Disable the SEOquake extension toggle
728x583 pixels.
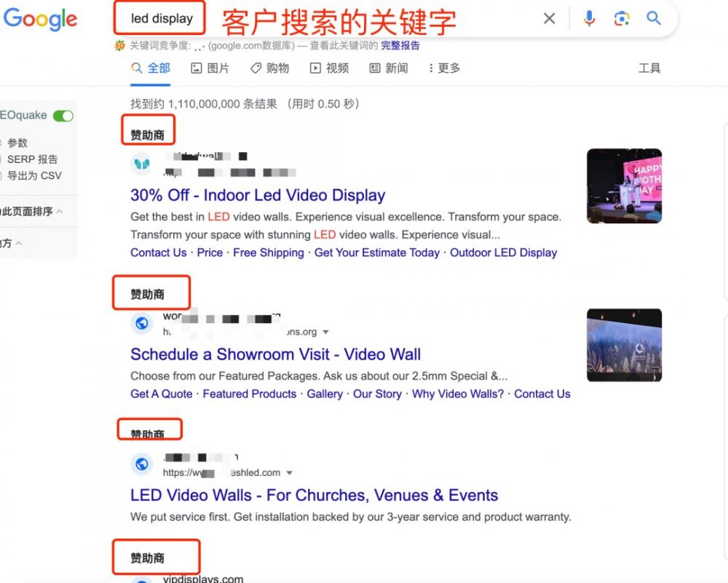[x=63, y=115]
